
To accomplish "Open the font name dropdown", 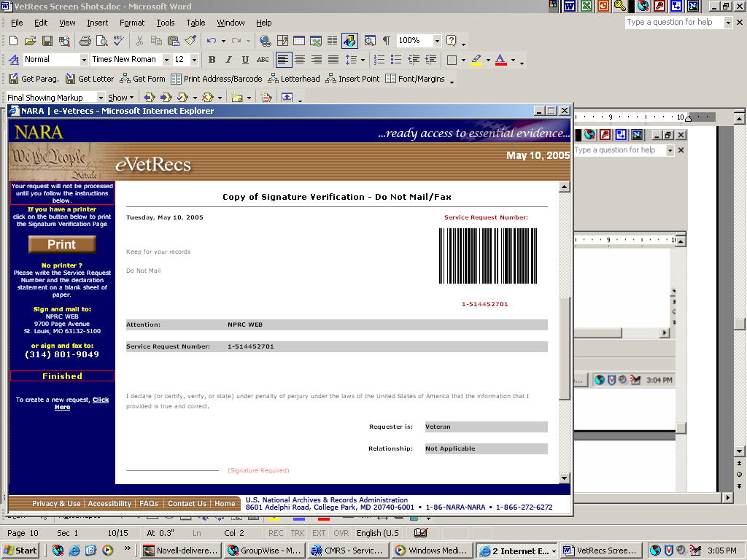I will (166, 60).
